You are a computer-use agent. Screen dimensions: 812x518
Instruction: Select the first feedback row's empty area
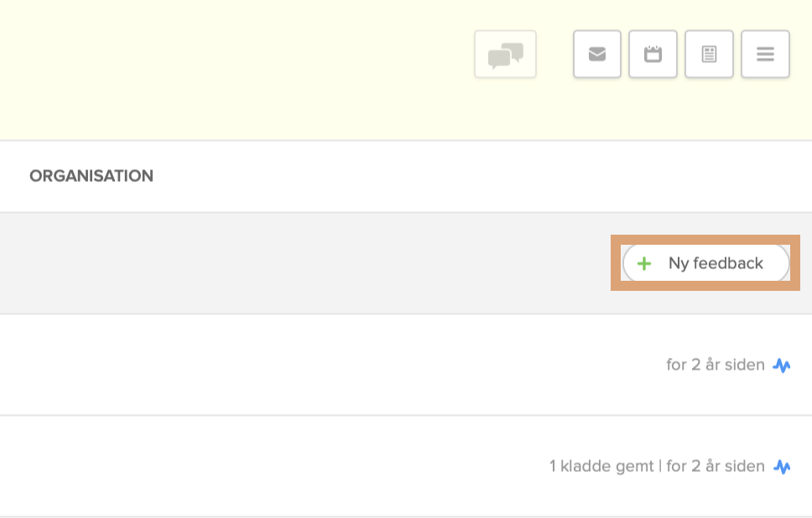click(294, 365)
